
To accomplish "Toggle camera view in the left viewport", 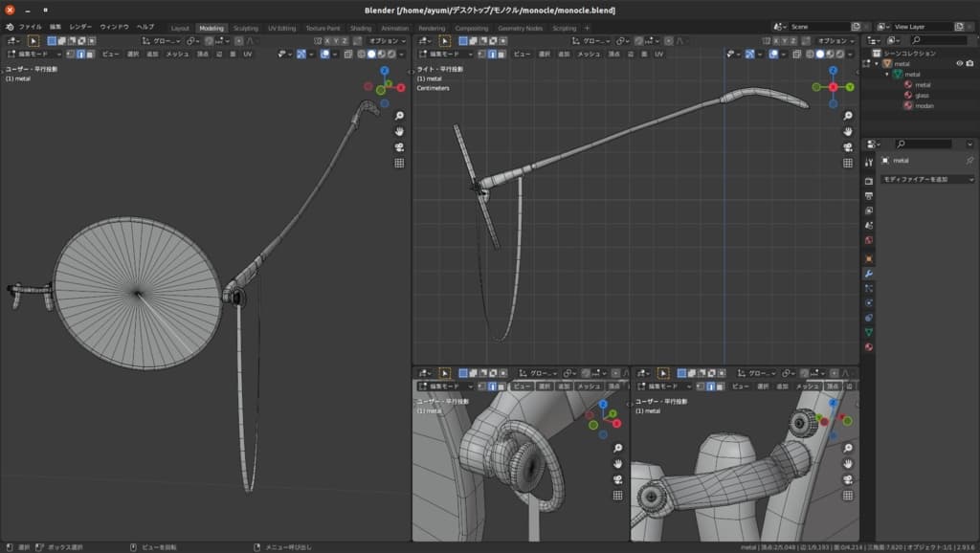I will pos(399,147).
